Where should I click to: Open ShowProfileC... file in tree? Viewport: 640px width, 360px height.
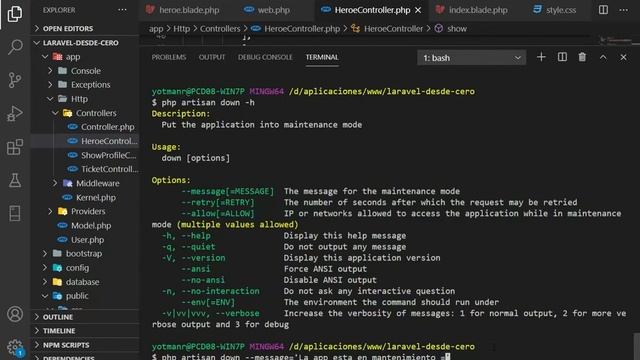pyautogui.click(x=85, y=155)
